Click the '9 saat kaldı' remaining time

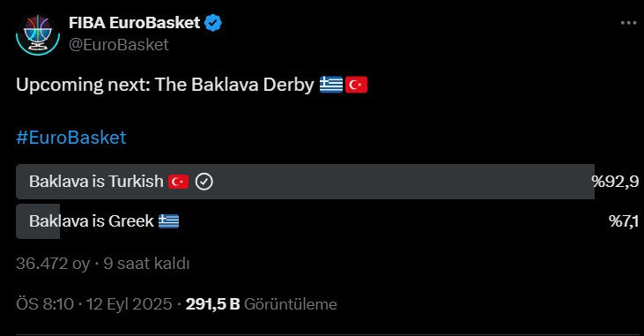tap(146, 264)
